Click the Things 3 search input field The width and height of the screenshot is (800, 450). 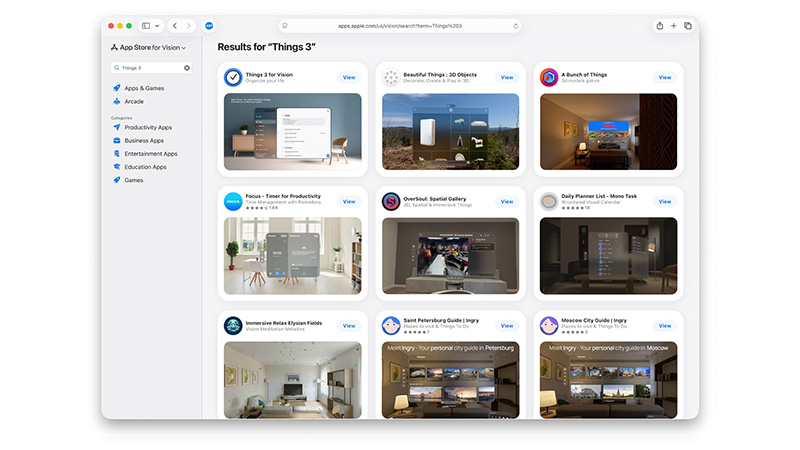point(151,68)
